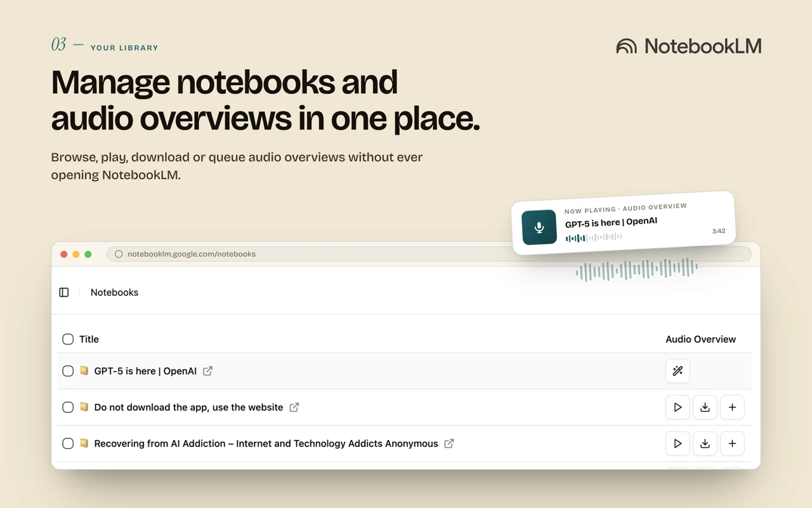Open external link for Do not download the app

coord(294,407)
